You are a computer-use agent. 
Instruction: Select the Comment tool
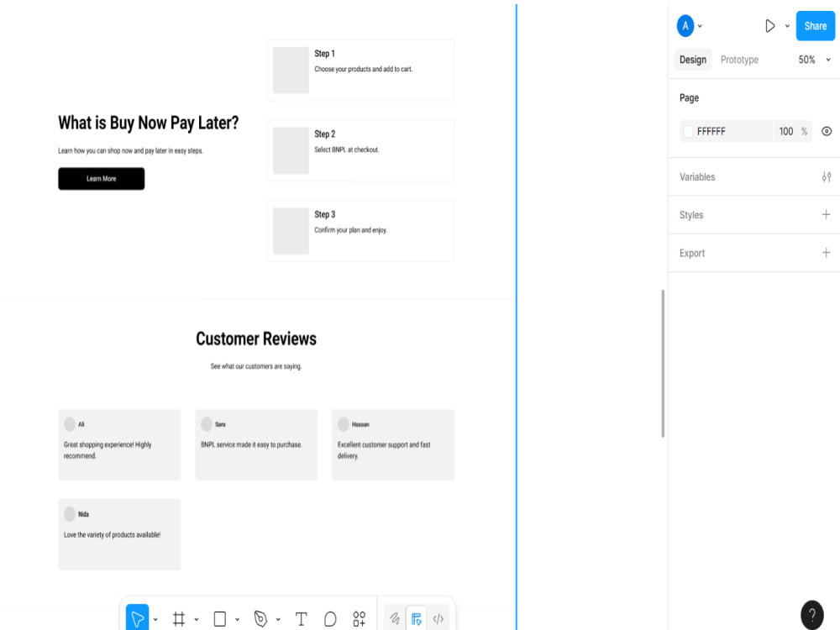click(330, 619)
